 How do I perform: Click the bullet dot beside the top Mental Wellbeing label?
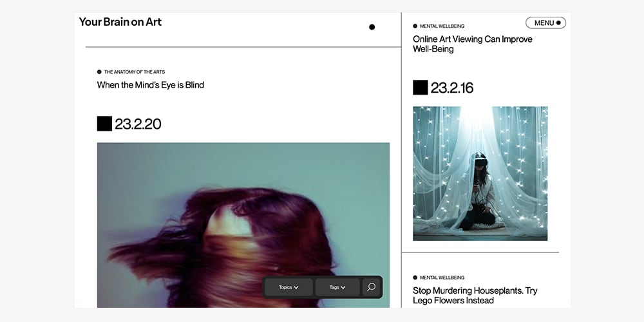415,26
